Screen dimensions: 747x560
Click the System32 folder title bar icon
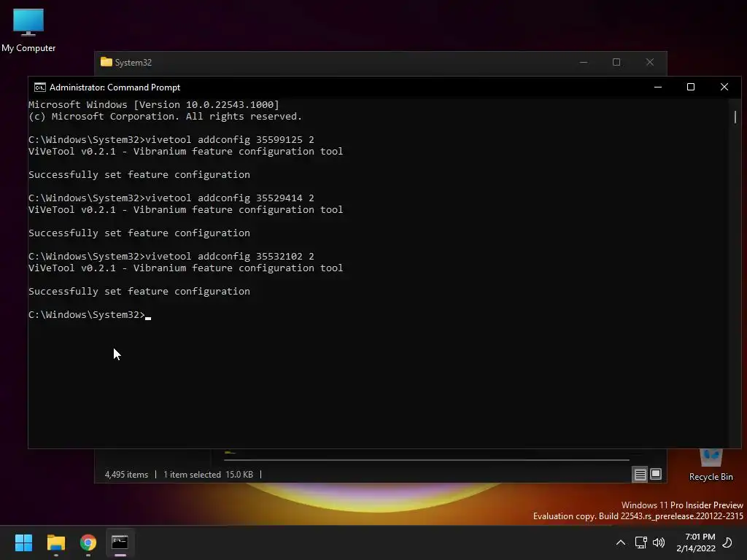coord(107,62)
